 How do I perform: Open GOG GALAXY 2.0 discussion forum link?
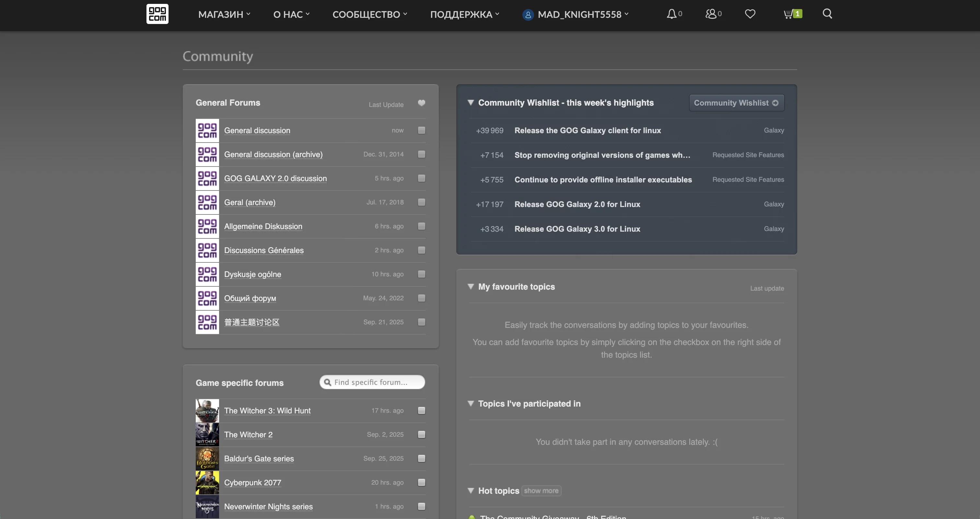[x=275, y=178]
